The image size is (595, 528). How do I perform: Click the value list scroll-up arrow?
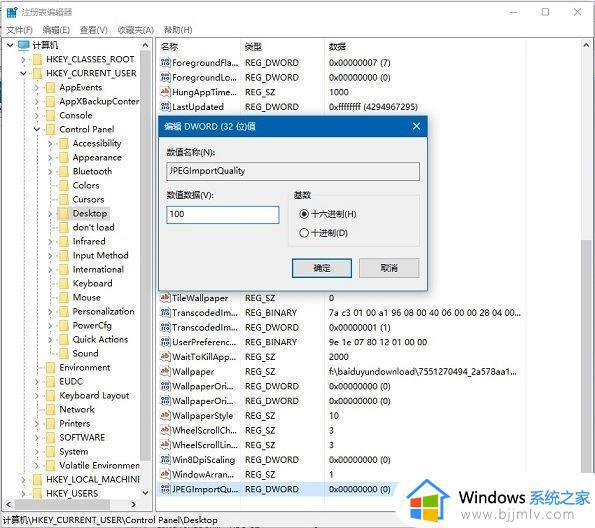(586, 45)
